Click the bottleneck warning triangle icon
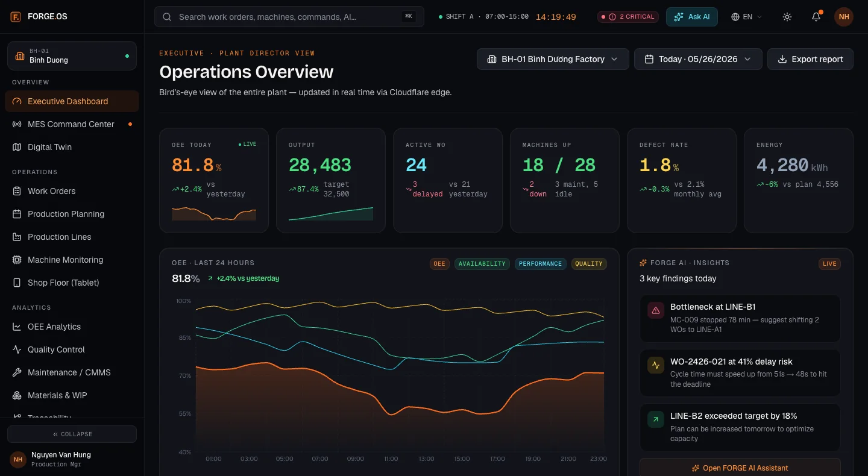 click(x=656, y=311)
